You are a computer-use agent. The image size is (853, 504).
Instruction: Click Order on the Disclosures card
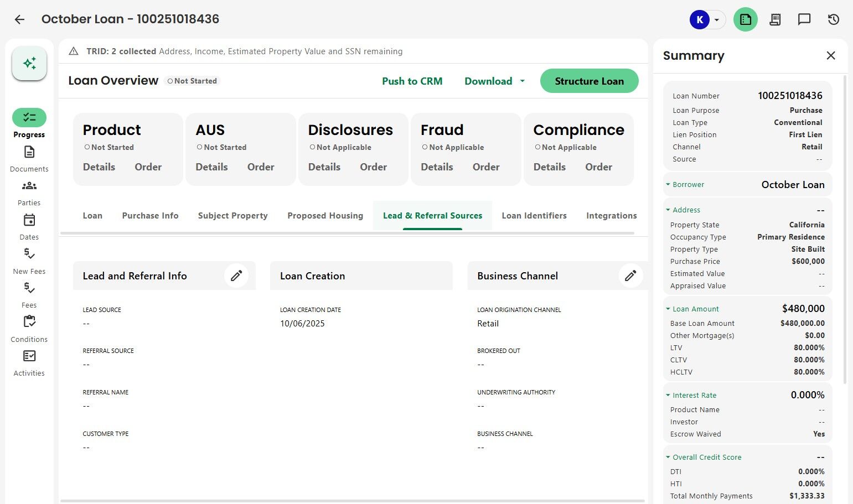[374, 167]
